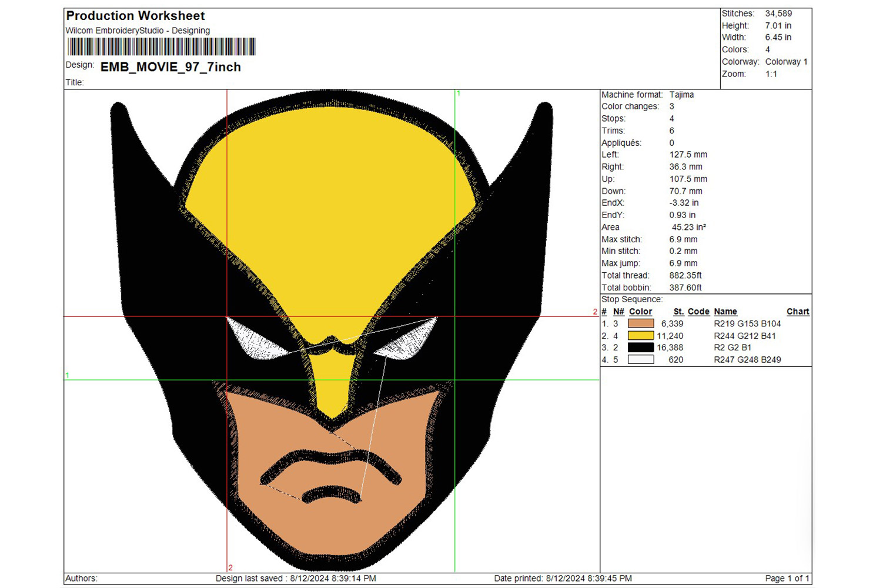Click the white color swatch in row 4
This screenshot has width=883, height=588.
(641, 359)
